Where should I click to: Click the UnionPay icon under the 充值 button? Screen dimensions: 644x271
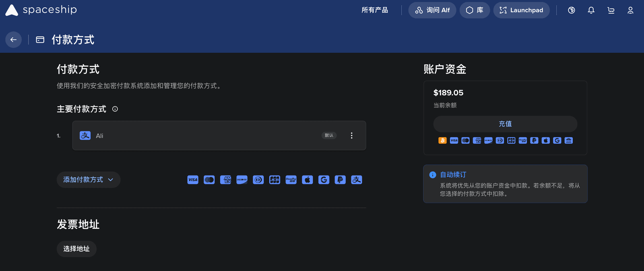(x=523, y=141)
